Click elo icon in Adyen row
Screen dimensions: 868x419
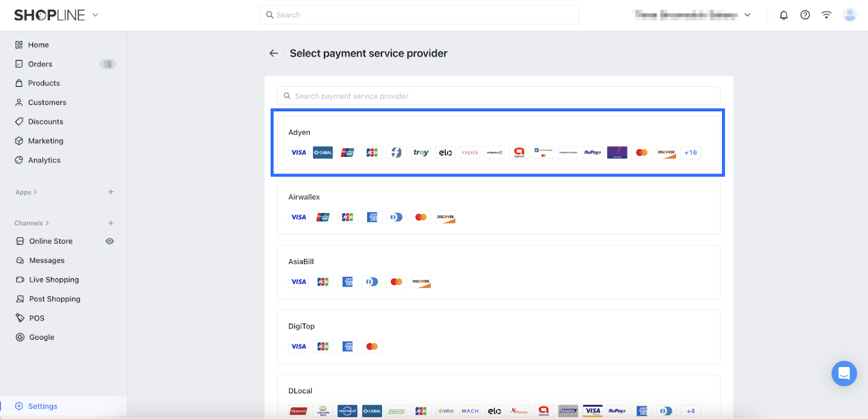pyautogui.click(x=445, y=153)
